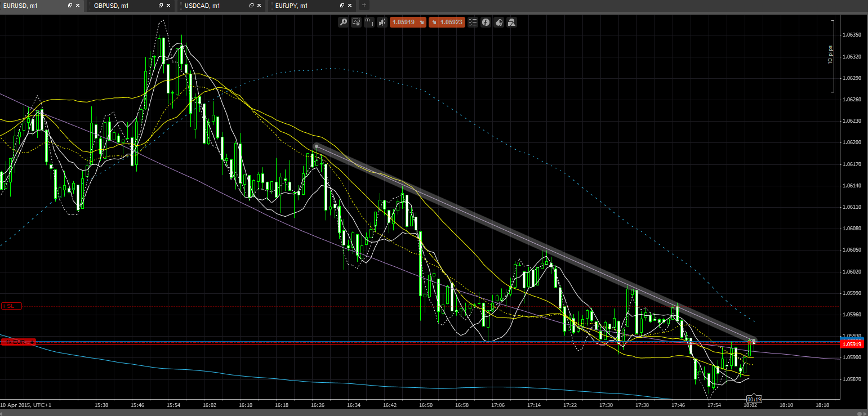Open indicators via the f icon

486,23
